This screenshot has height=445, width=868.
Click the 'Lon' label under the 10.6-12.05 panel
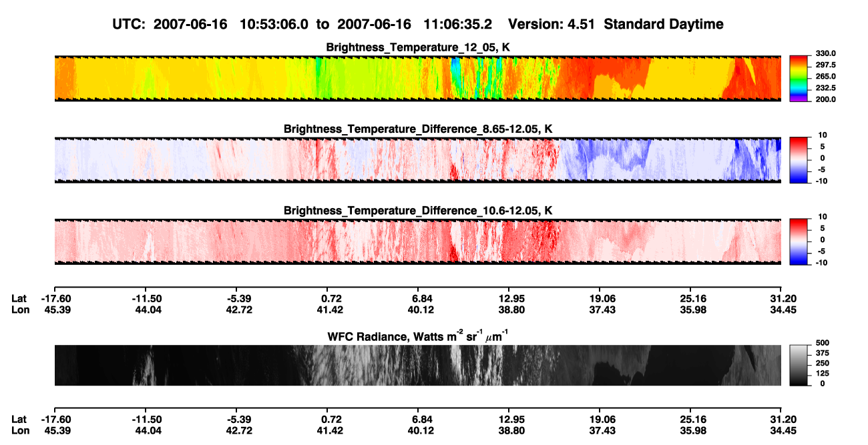click(x=21, y=310)
